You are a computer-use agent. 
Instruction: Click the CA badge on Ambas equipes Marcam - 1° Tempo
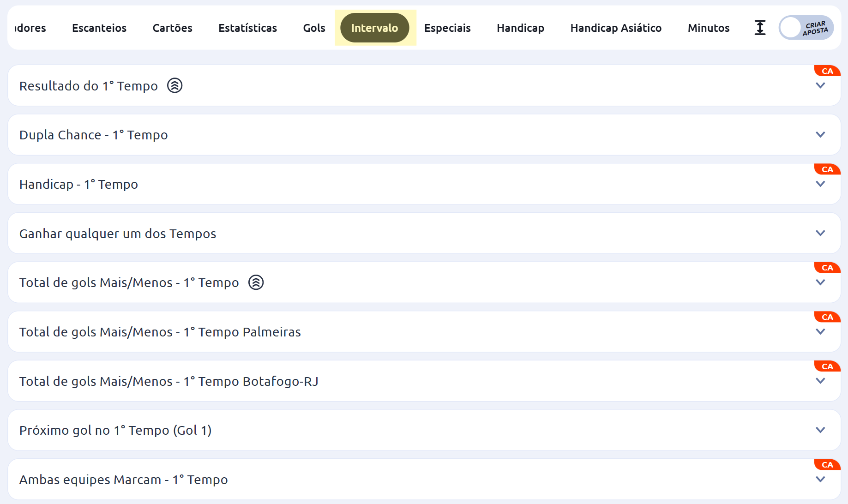[827, 465]
